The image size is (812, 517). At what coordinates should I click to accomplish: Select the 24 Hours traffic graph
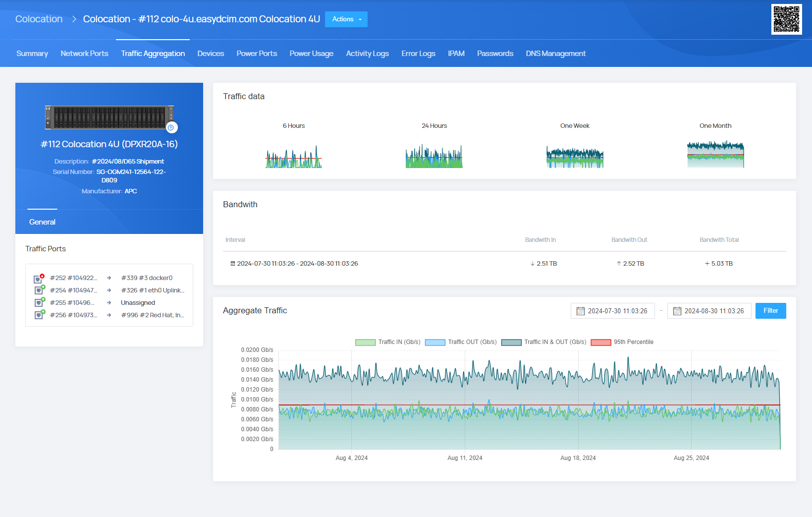(x=434, y=156)
